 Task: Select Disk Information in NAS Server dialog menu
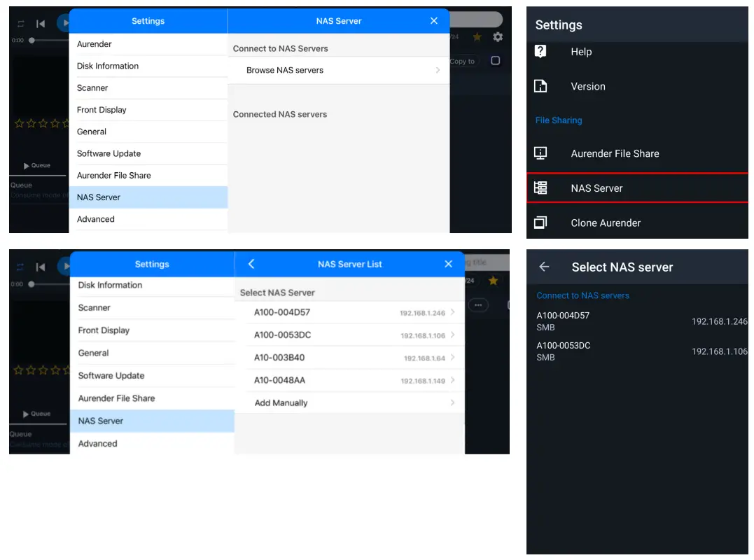click(148, 66)
